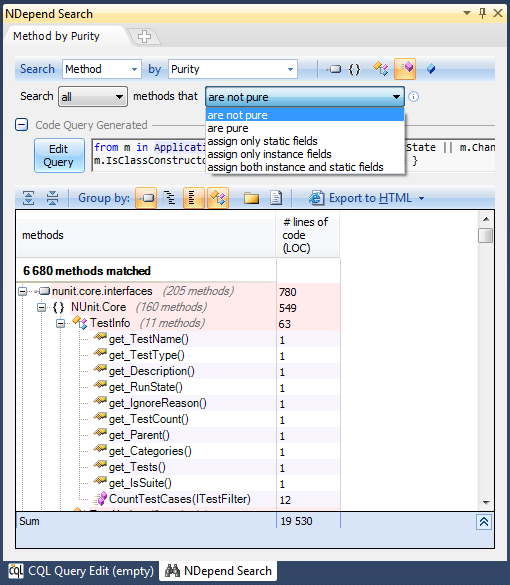
Task: Click Export to HTML label
Action: tap(370, 198)
